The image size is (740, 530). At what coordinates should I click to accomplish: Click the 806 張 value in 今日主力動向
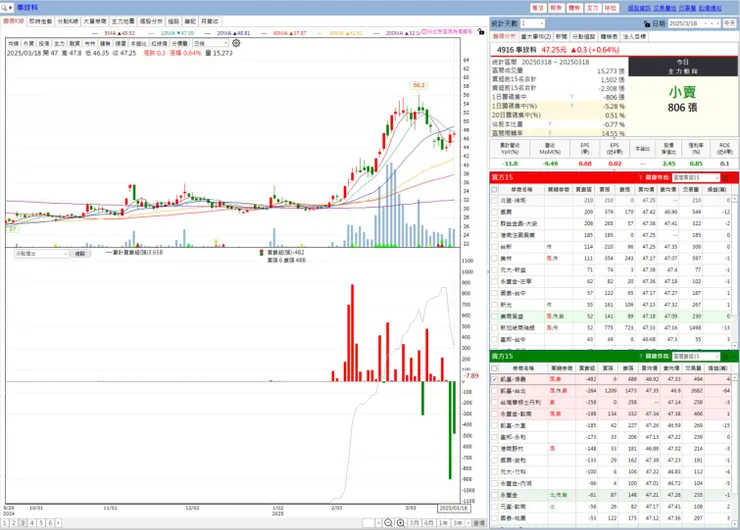pos(682,108)
